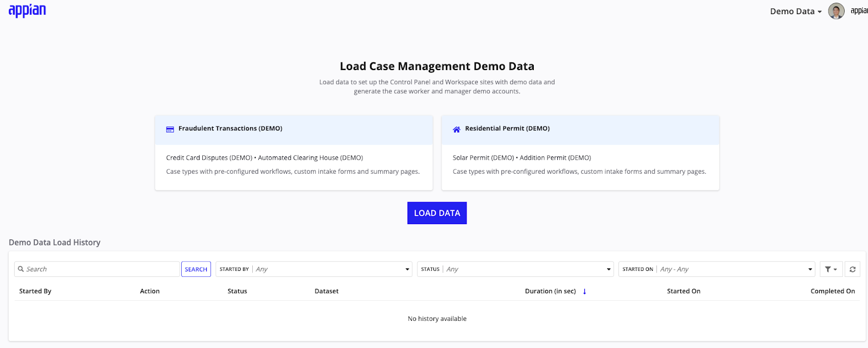This screenshot has height=348, width=868.
Task: Open the funnel filter options menu
Action: click(831, 269)
